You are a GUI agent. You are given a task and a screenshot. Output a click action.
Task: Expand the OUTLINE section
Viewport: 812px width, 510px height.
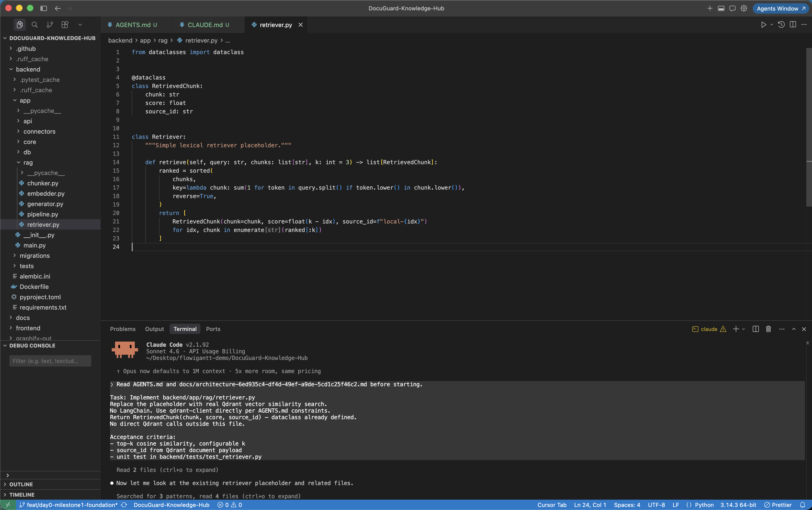coord(50,484)
